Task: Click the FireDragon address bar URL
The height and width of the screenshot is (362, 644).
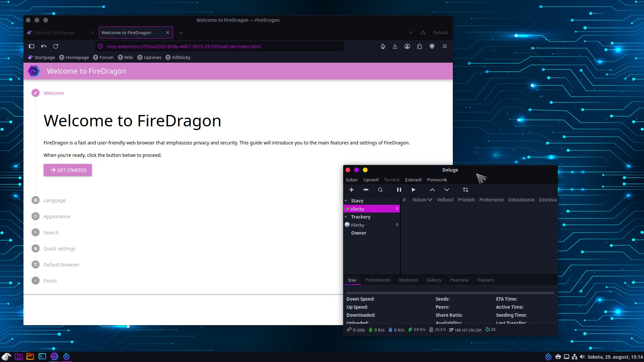Action: (184, 47)
